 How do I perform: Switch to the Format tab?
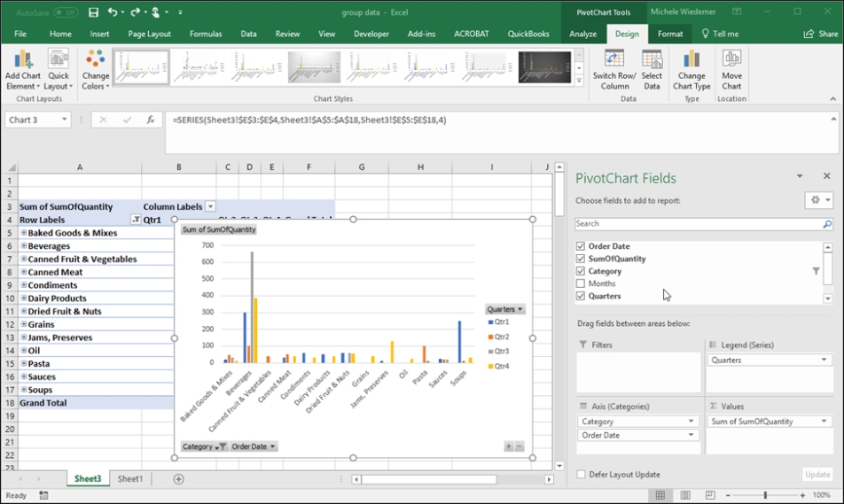pyautogui.click(x=670, y=34)
